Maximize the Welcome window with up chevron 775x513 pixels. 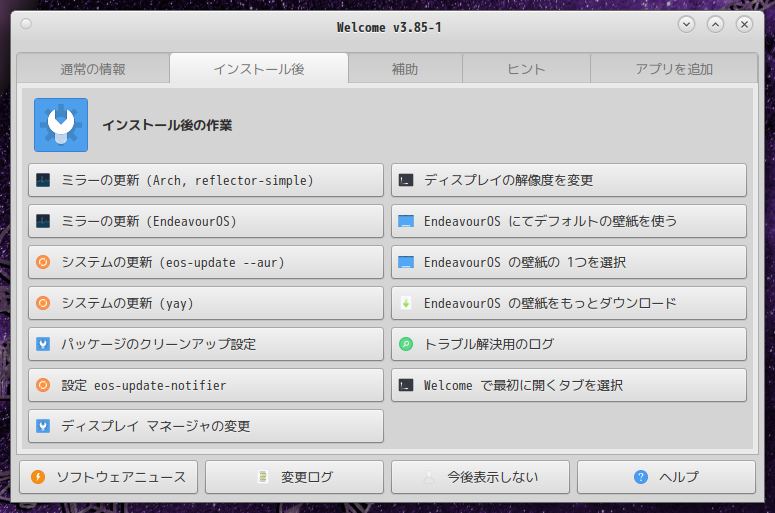coord(715,24)
